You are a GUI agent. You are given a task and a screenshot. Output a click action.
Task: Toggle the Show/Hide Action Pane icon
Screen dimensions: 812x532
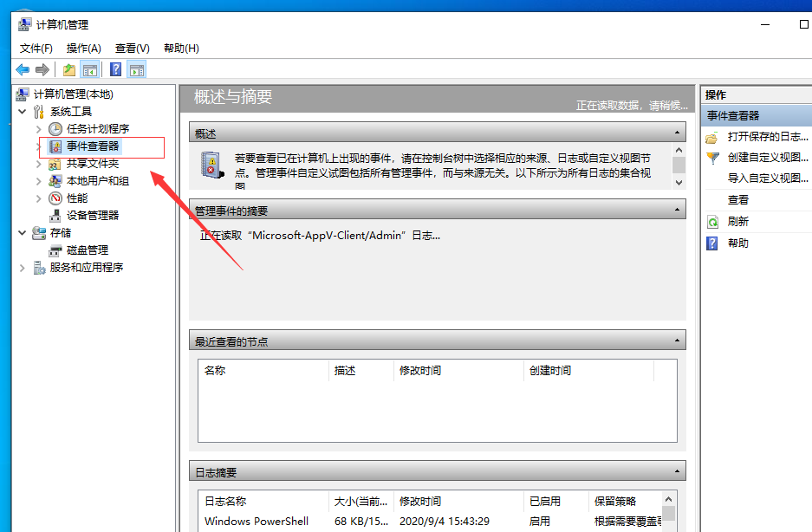(x=137, y=69)
